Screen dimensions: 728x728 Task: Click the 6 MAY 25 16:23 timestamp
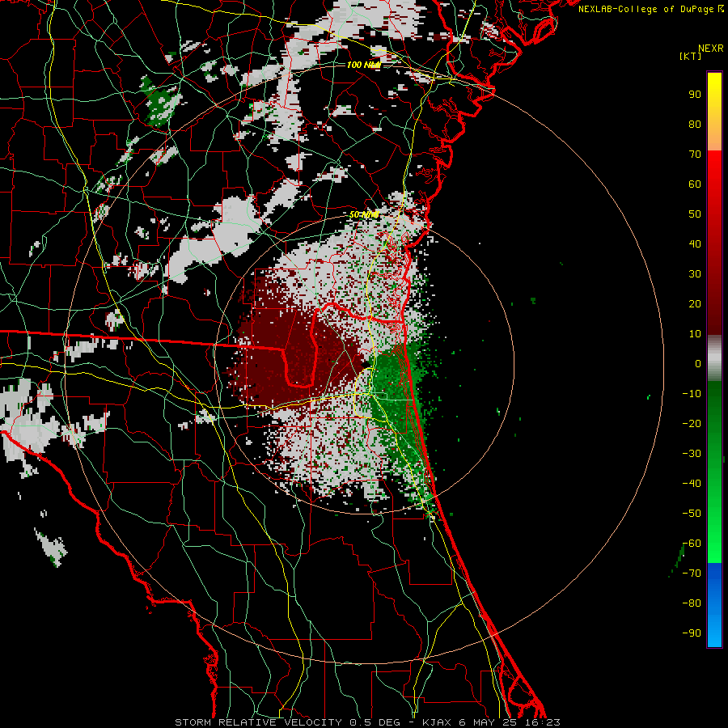[510, 722]
